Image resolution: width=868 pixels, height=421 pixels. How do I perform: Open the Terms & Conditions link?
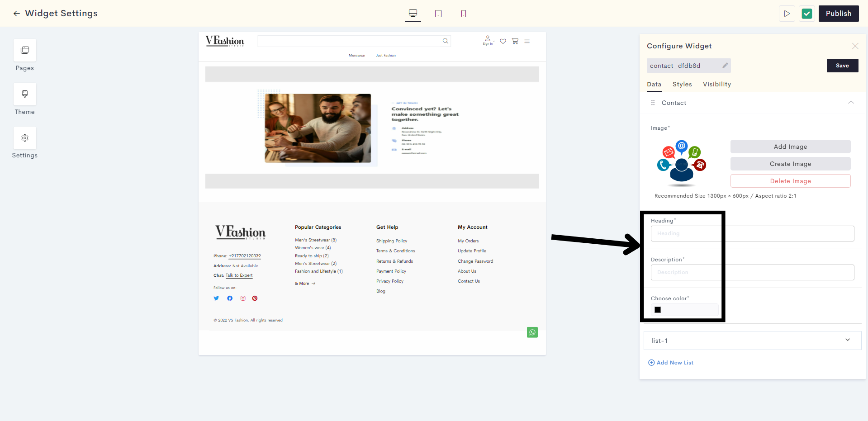point(396,251)
